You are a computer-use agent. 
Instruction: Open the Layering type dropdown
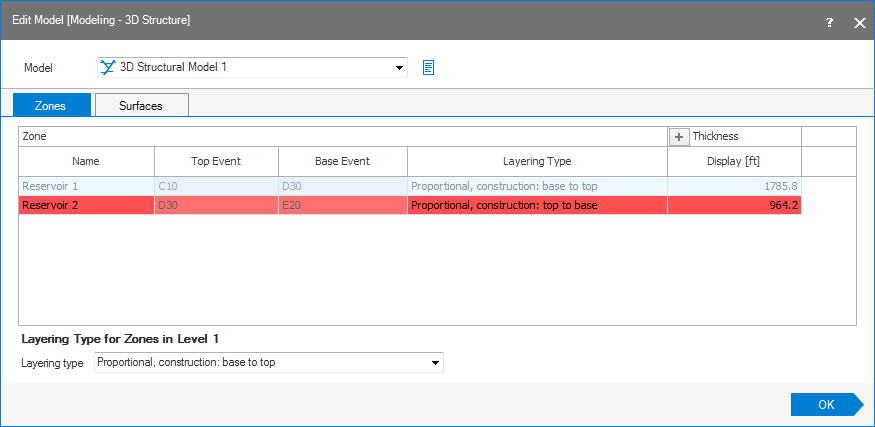tap(435, 363)
